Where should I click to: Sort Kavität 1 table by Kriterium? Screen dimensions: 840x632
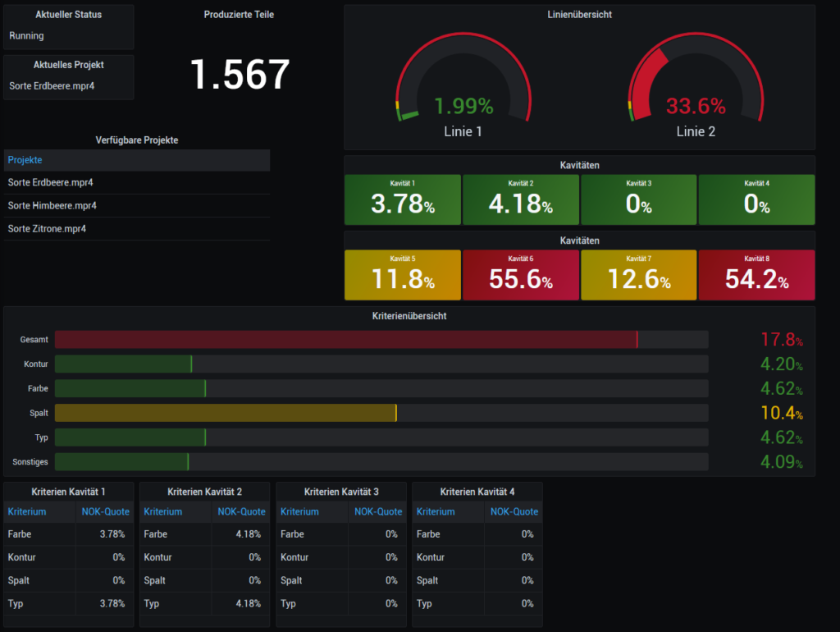[27, 512]
